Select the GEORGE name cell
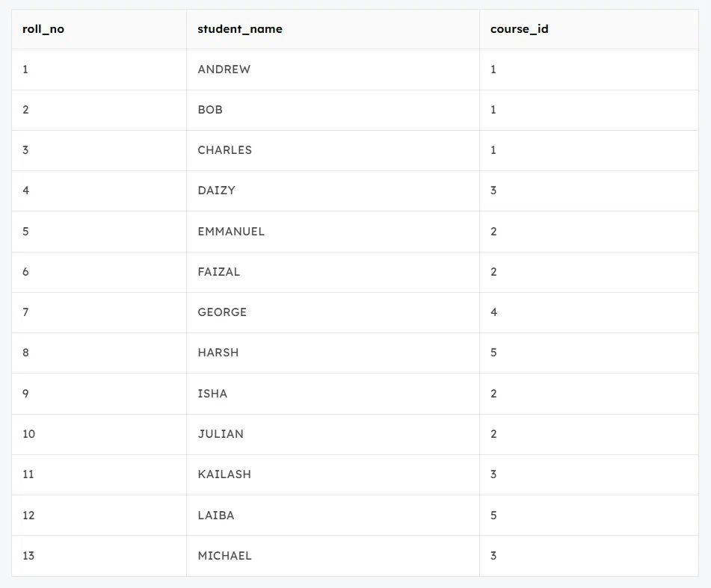The image size is (711, 588). (222, 312)
